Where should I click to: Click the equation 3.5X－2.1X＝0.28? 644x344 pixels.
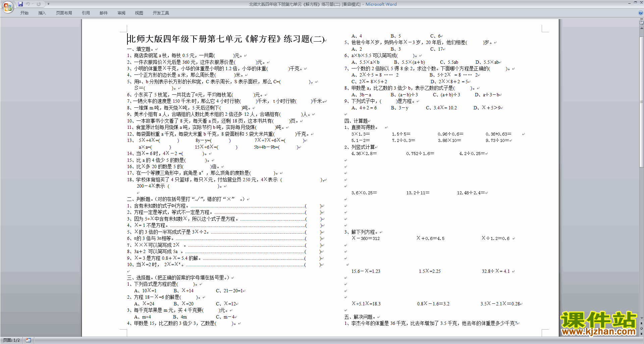(500, 304)
